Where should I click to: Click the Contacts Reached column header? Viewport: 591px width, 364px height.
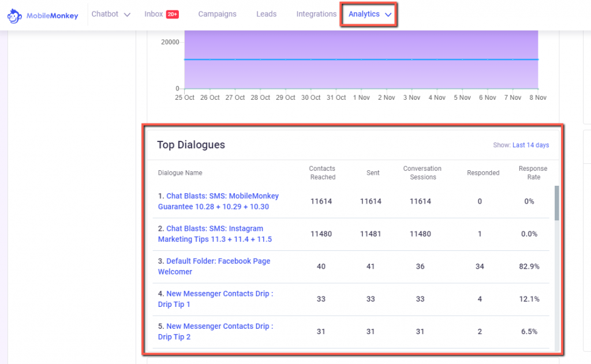click(x=322, y=172)
